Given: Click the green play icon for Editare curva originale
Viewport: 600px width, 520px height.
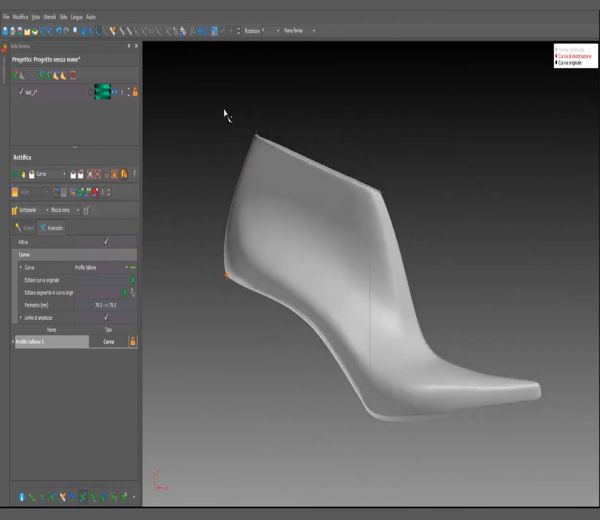Looking at the screenshot, I should [132, 280].
